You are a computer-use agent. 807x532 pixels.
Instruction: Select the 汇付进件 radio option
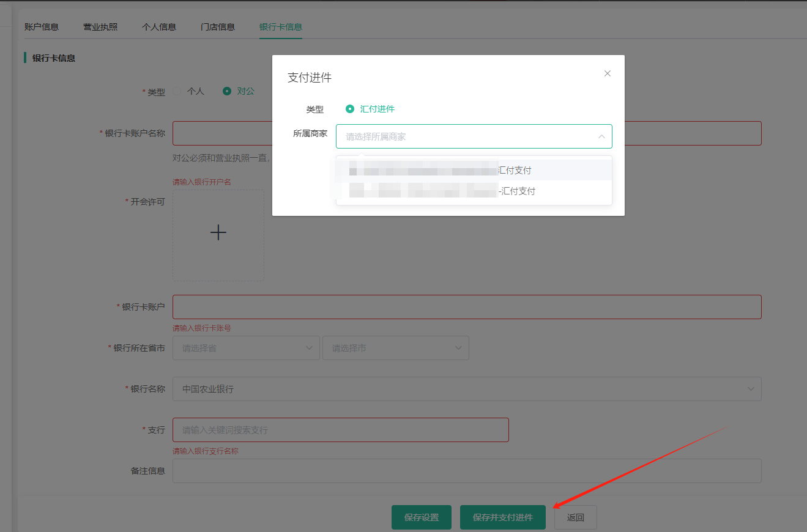[x=350, y=109]
